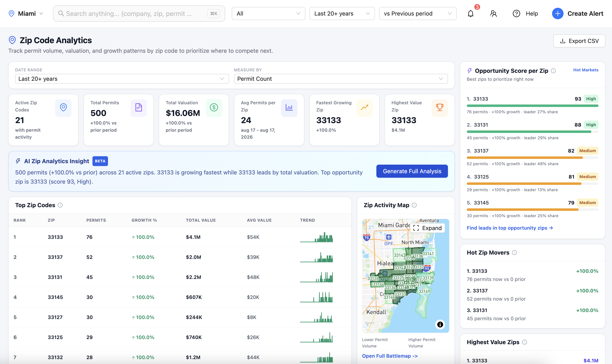The width and height of the screenshot is (612, 364).
Task: Open the Full Battlemap link
Action: (389, 356)
